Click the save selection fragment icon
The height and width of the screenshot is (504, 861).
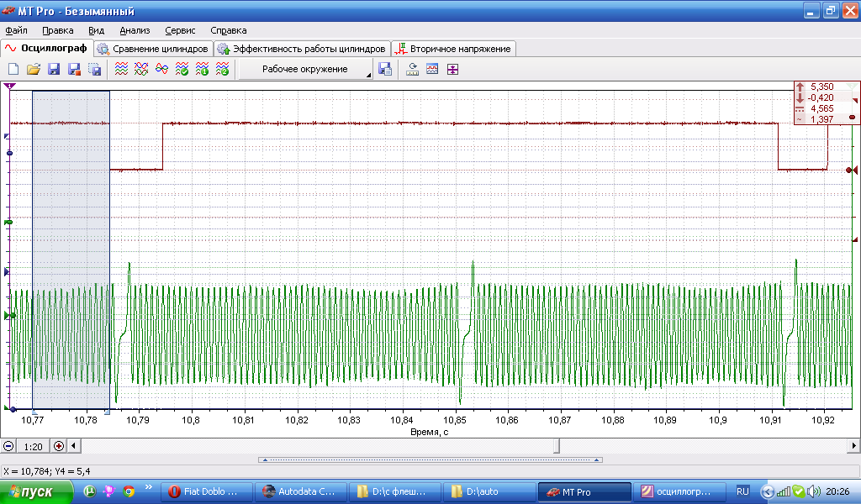pos(95,69)
